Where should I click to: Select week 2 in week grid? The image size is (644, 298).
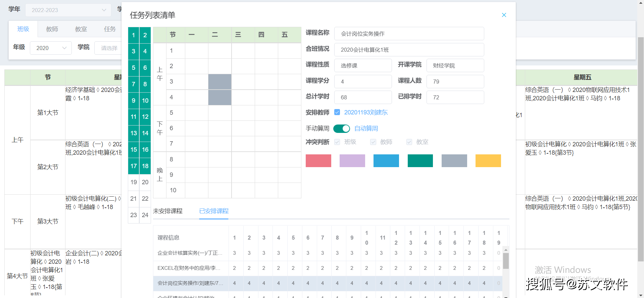pos(145,35)
